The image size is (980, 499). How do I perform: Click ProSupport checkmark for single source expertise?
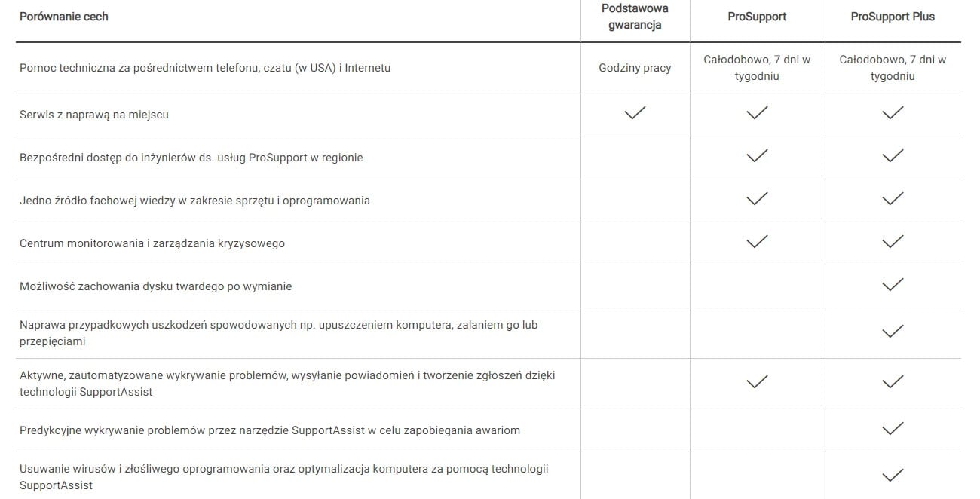[x=757, y=199]
